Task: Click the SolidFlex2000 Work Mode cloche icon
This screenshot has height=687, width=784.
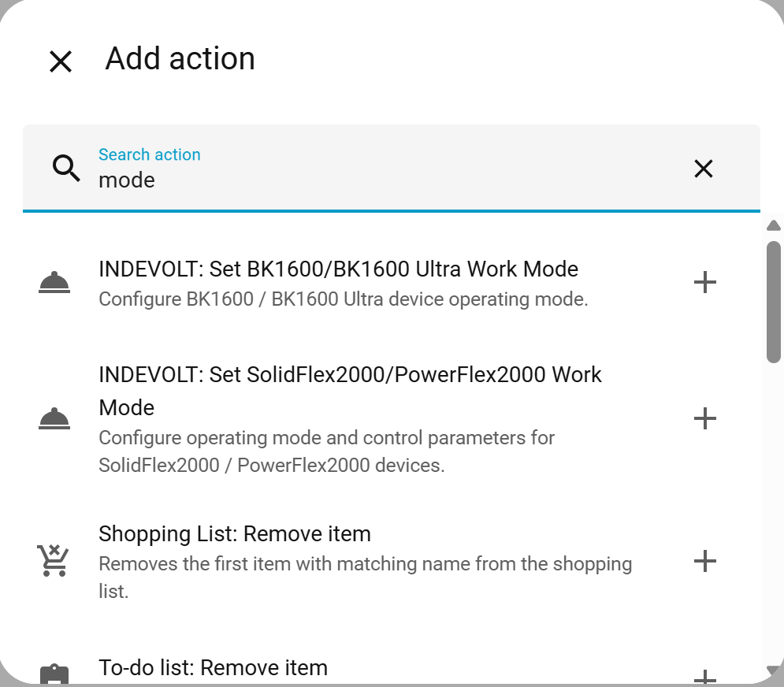Action: click(x=54, y=418)
